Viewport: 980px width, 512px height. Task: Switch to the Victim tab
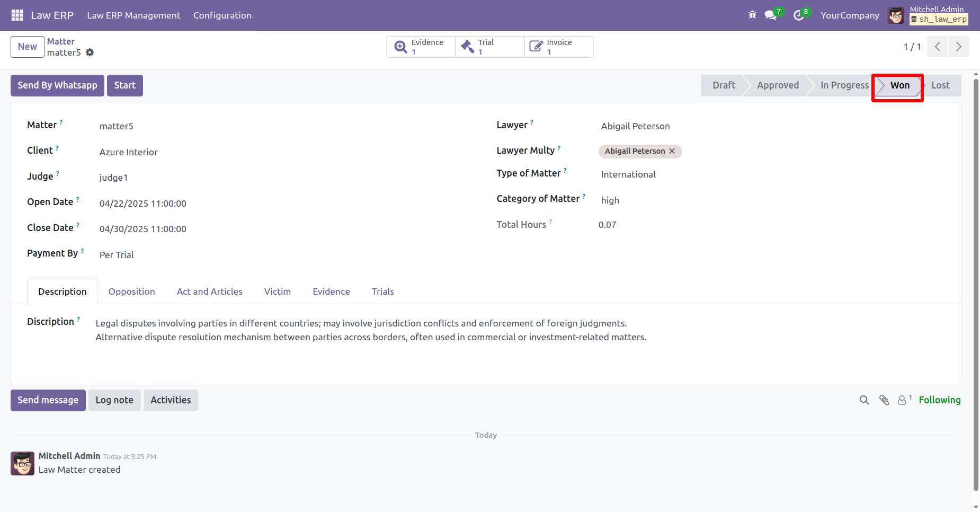click(x=278, y=292)
